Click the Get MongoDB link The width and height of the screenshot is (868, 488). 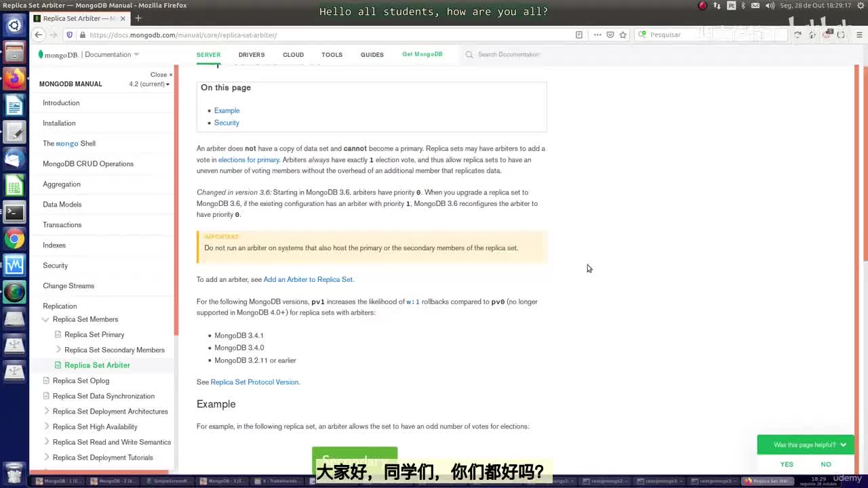point(422,54)
